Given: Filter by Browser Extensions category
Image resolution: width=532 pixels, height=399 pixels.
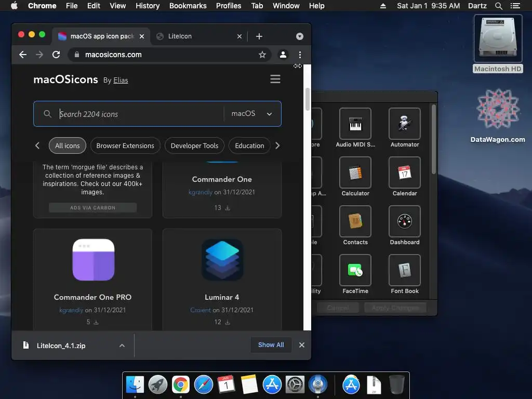Looking at the screenshot, I should coord(125,145).
